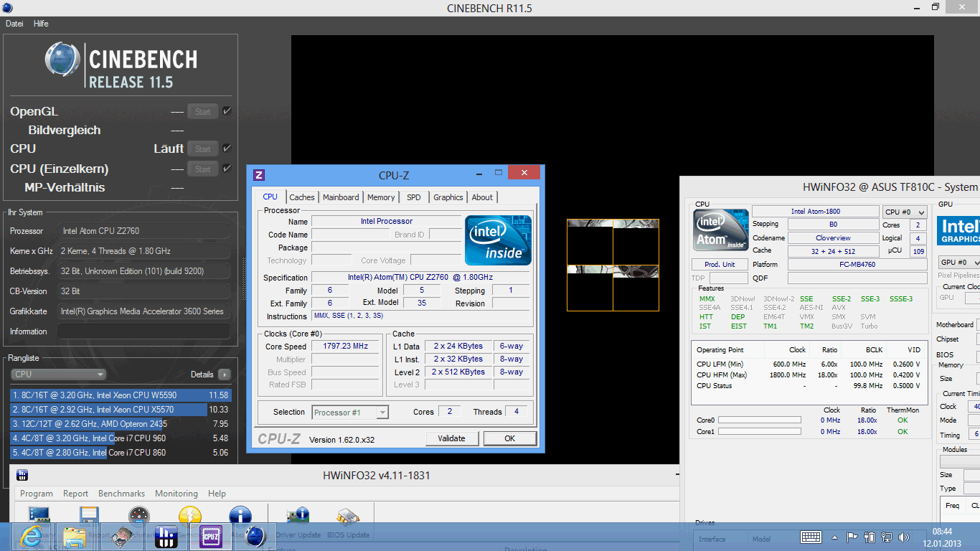Open the Monitoring menu in HWiNFO32
The height and width of the screenshot is (551, 980).
point(176,494)
